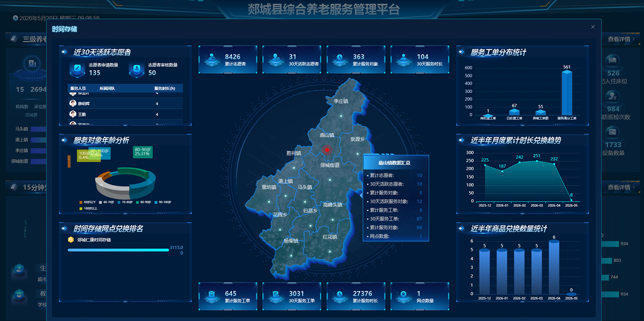Select 胜利镇 on the map
The height and width of the screenshot is (321, 644).
click(293, 153)
